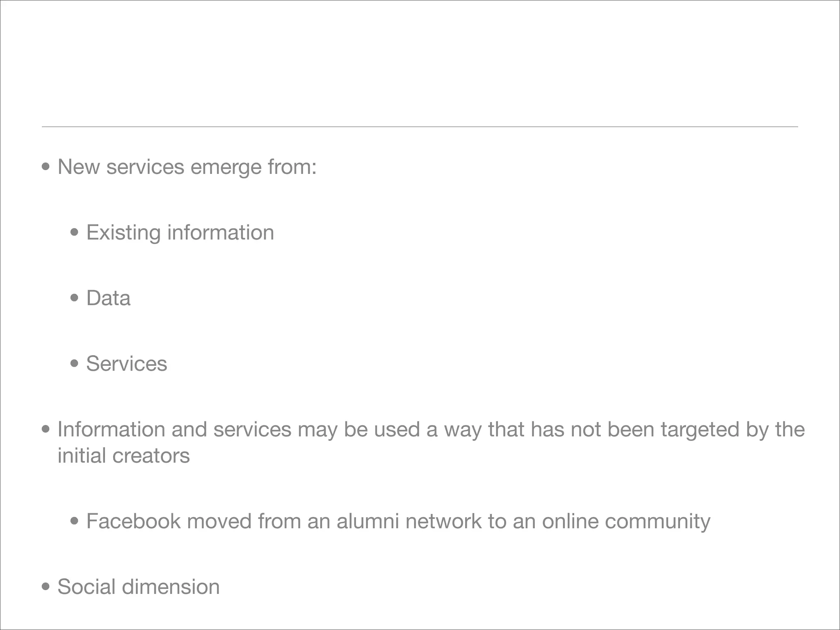The width and height of the screenshot is (840, 630).
Task: Click the 'Data' sub-bullet text
Action: (108, 298)
